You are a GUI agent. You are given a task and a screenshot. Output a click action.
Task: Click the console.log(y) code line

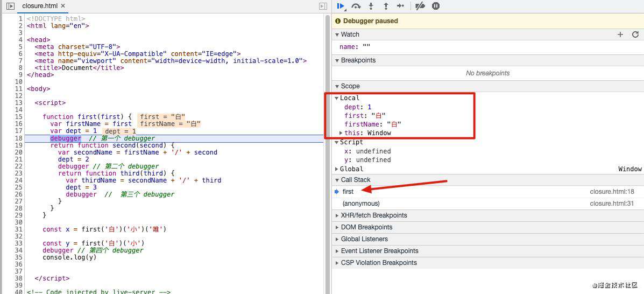[69, 257]
